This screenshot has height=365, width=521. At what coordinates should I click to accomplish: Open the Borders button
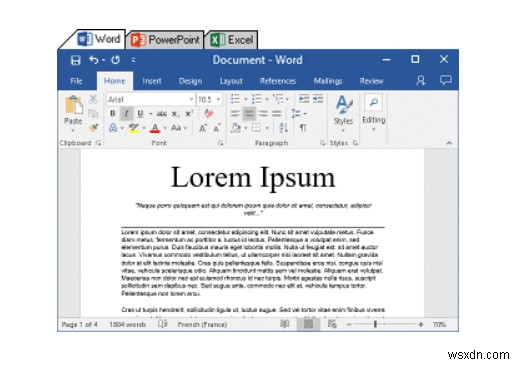point(256,128)
